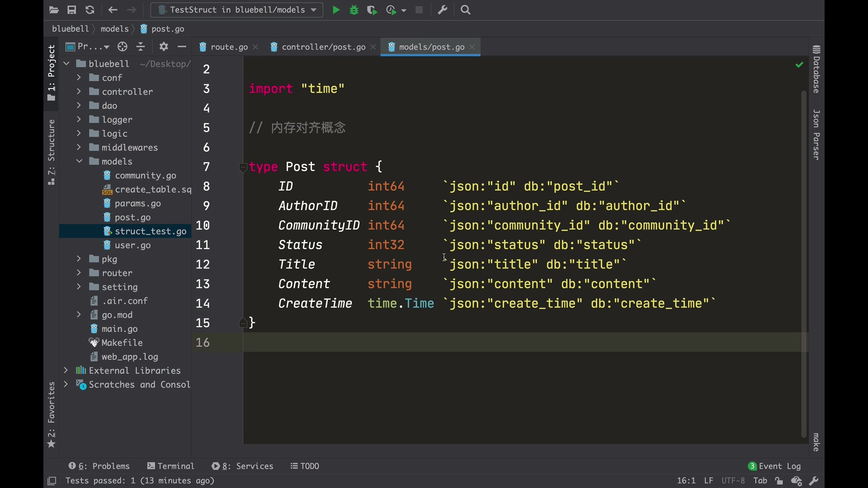Toggle the Structure tool window
This screenshot has width=868, height=488.
click(52, 151)
